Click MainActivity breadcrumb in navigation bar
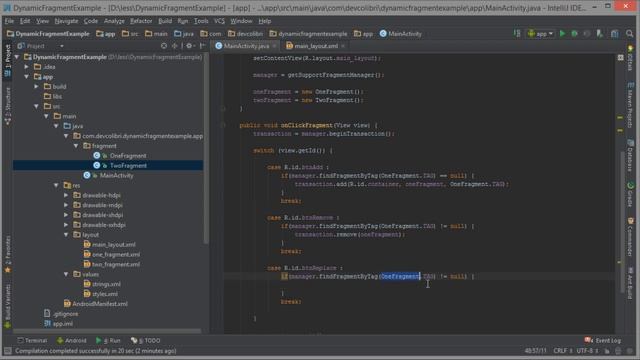Viewport: 640px width, 360px height. (400, 34)
